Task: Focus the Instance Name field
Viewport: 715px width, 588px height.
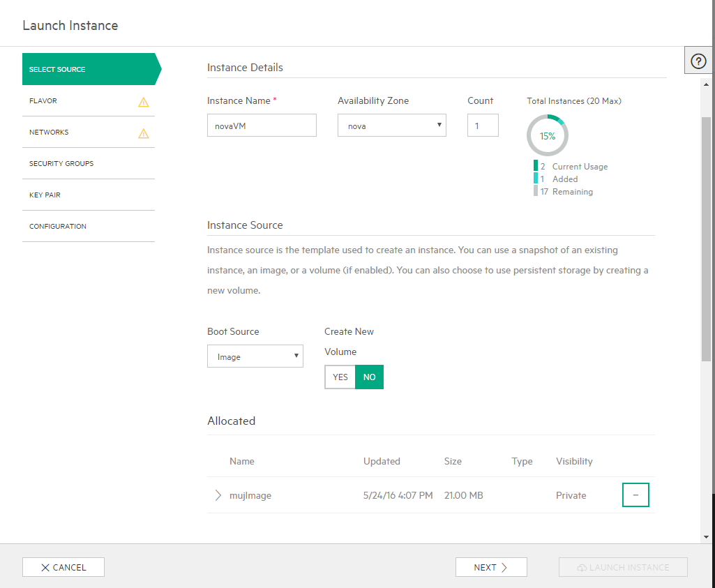Action: tap(262, 126)
